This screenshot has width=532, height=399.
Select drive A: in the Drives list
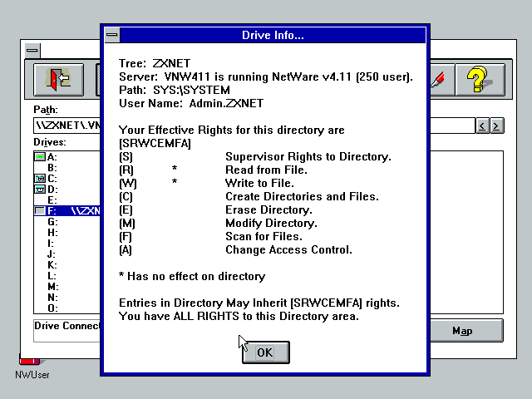click(x=66, y=157)
